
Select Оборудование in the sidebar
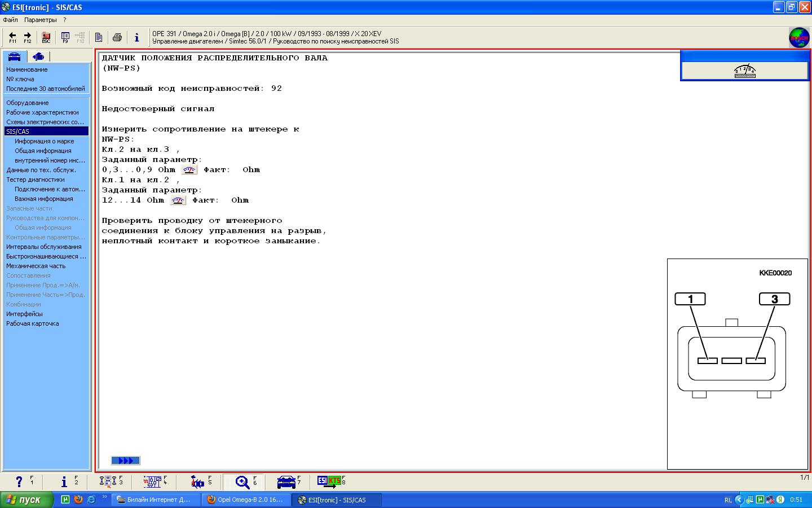coord(28,103)
